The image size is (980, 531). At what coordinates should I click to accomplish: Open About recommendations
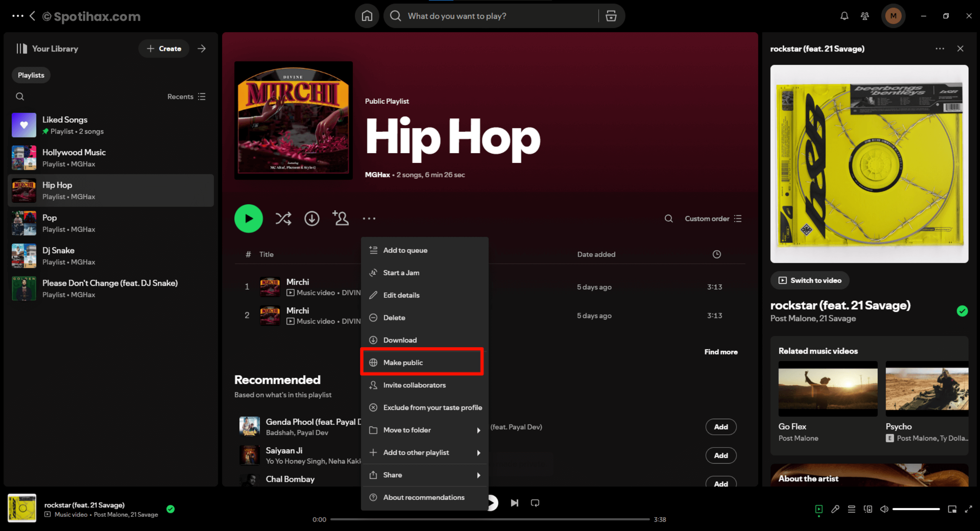pyautogui.click(x=425, y=497)
